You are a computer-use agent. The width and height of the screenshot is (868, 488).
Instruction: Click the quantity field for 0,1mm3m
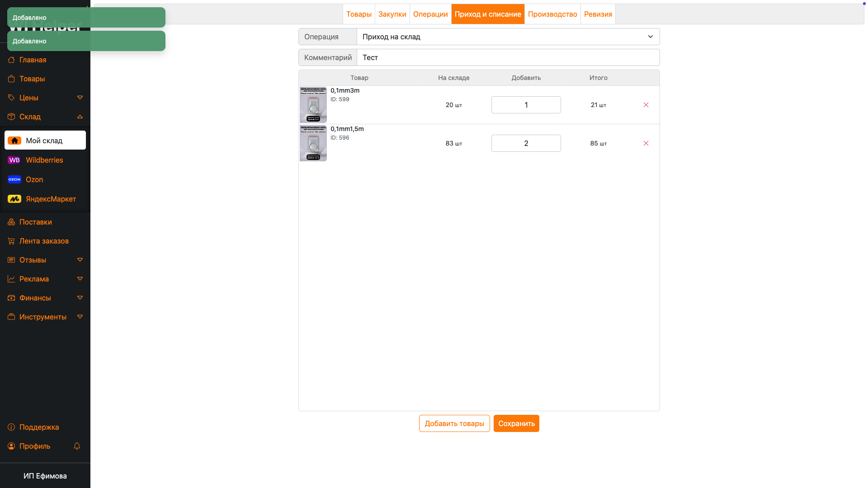526,105
